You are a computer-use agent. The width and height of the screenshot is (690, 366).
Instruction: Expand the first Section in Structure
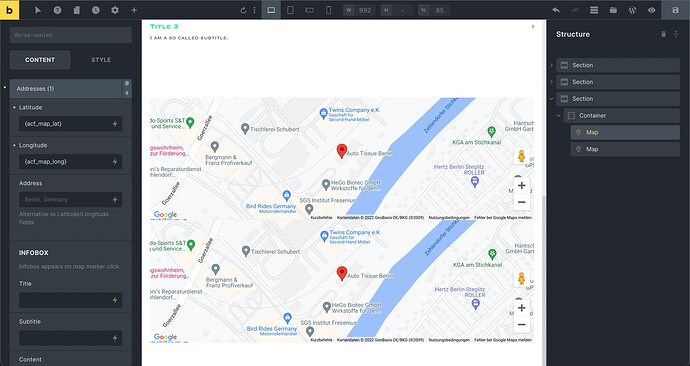(552, 65)
